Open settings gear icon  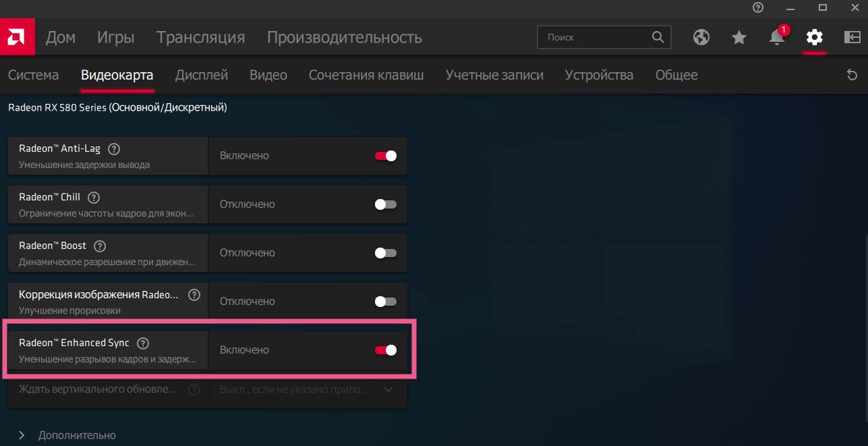pos(815,37)
